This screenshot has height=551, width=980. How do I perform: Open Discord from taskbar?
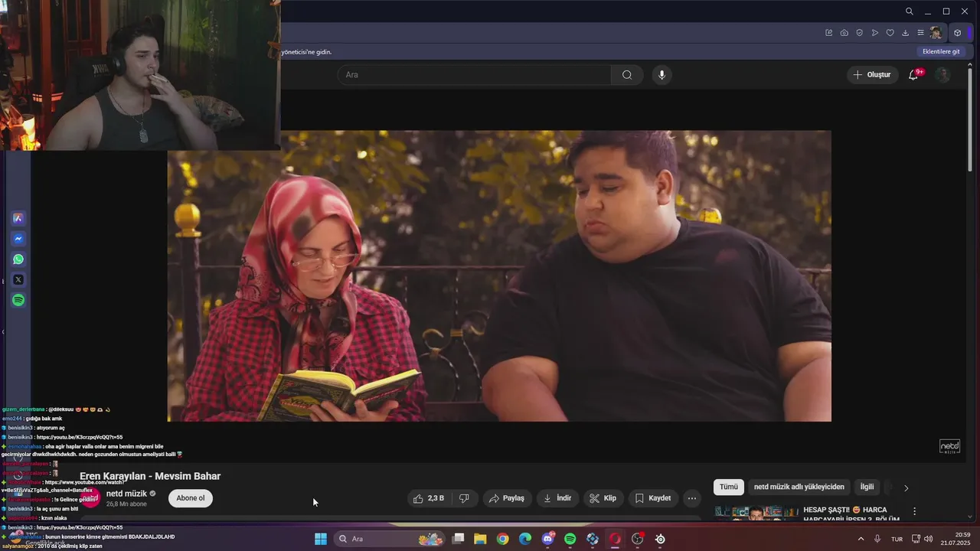point(548,539)
